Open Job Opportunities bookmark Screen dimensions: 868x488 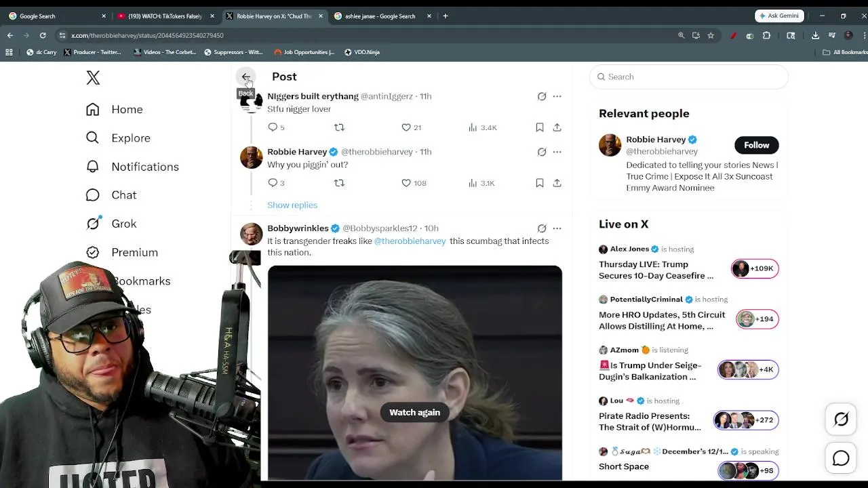coord(304,52)
